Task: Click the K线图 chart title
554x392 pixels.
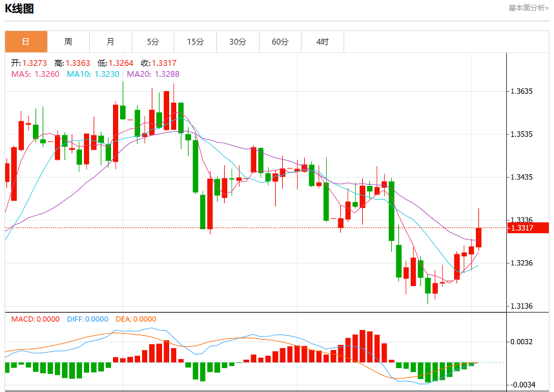Action: [x=19, y=8]
